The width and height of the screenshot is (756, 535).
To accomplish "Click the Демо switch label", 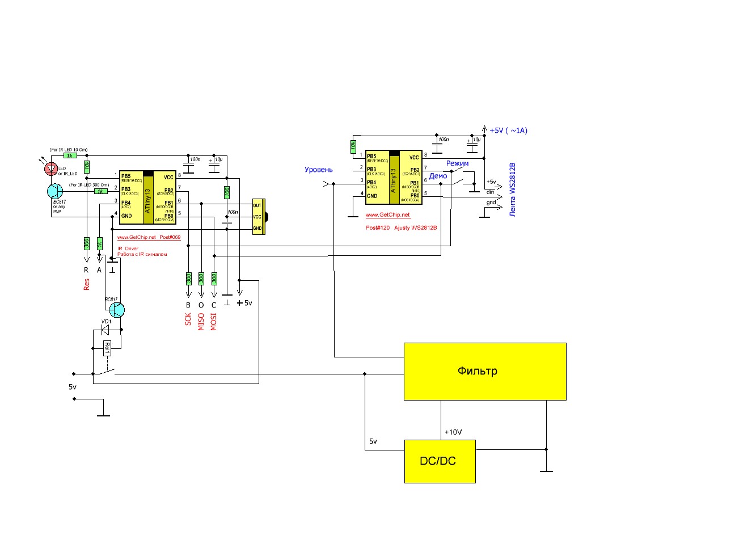I will coord(438,176).
